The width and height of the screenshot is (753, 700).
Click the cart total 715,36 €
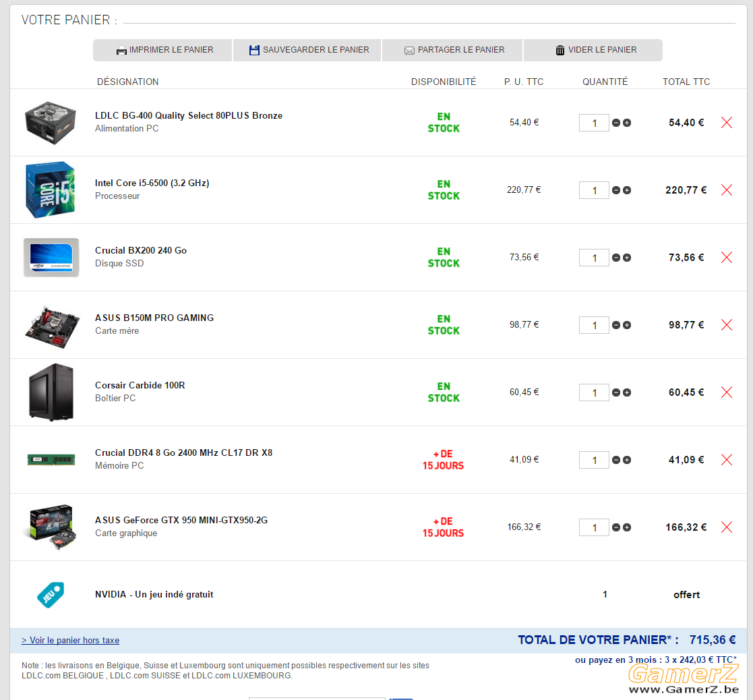713,640
